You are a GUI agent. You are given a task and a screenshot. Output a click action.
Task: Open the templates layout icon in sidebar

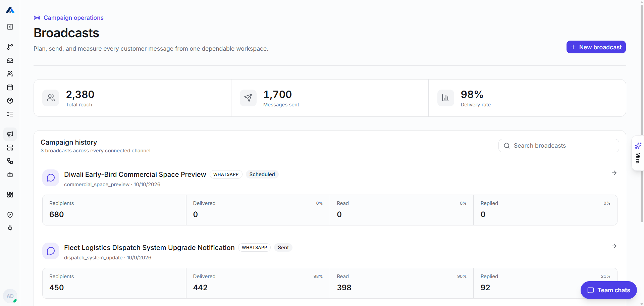click(x=10, y=148)
